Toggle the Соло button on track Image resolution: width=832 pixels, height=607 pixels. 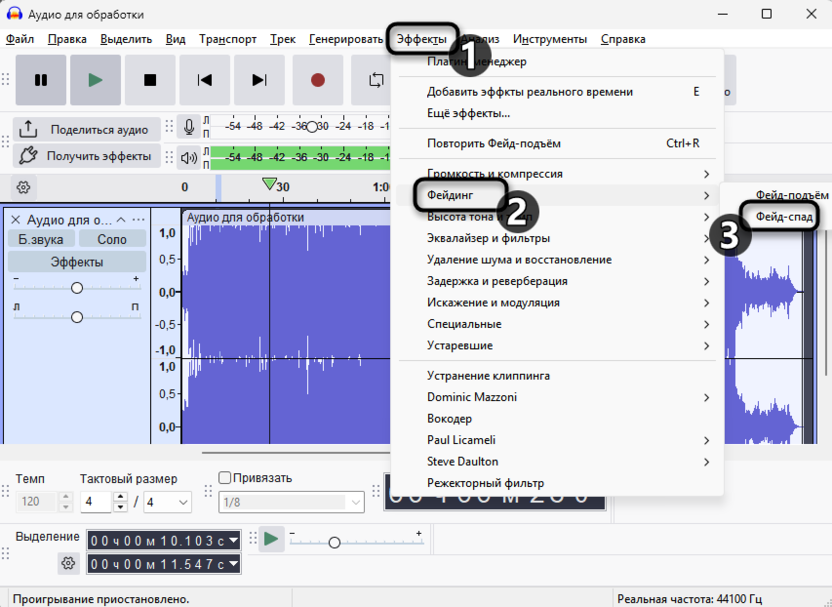click(112, 239)
